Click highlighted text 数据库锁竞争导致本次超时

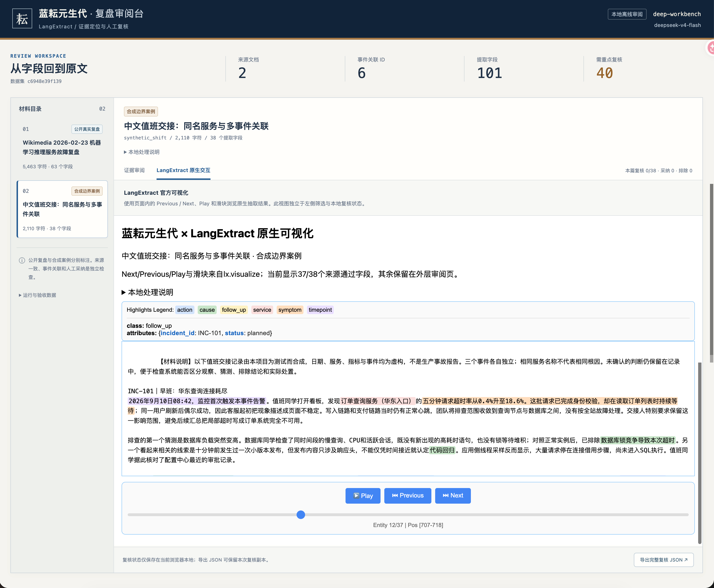pyautogui.click(x=638, y=440)
